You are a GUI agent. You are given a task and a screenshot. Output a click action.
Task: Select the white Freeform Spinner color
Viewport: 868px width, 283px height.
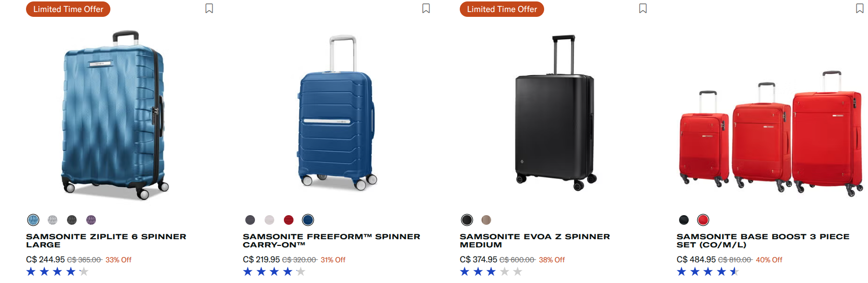click(x=269, y=220)
